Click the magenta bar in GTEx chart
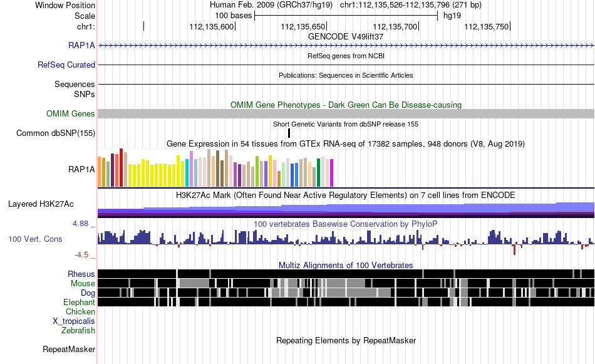 [332, 173]
